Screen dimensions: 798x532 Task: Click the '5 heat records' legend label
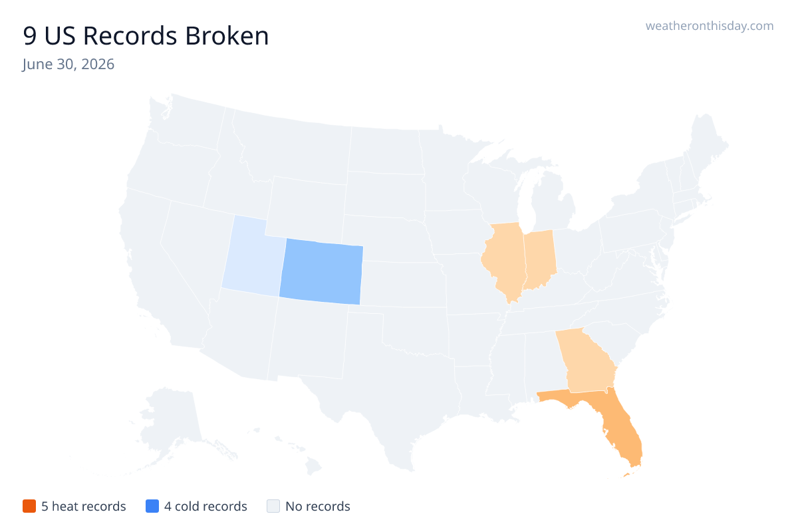click(84, 506)
